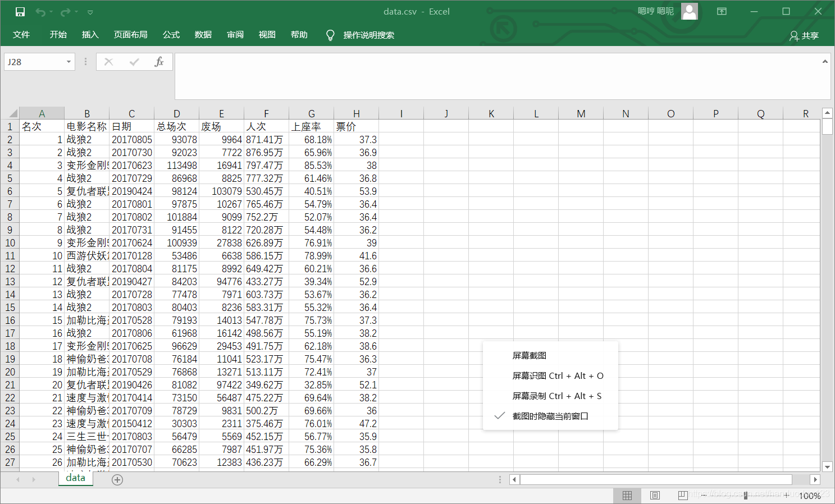The image size is (835, 504).
Task: Open the 视图 ribbon tab
Action: pos(267,35)
